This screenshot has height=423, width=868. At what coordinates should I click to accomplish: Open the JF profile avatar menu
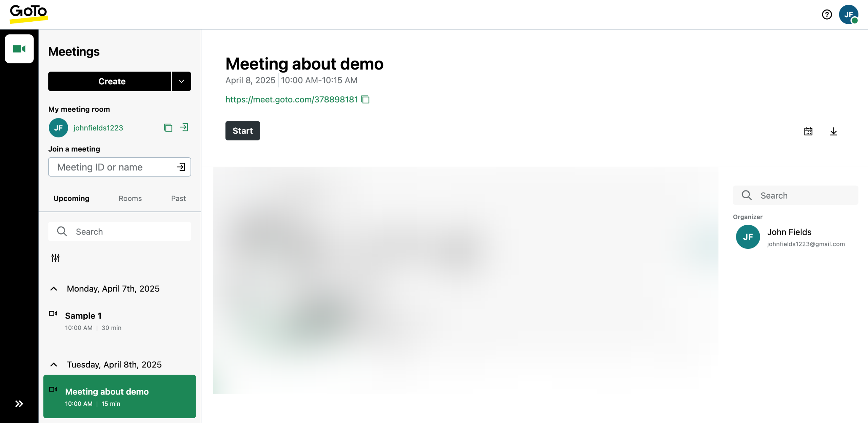click(848, 15)
